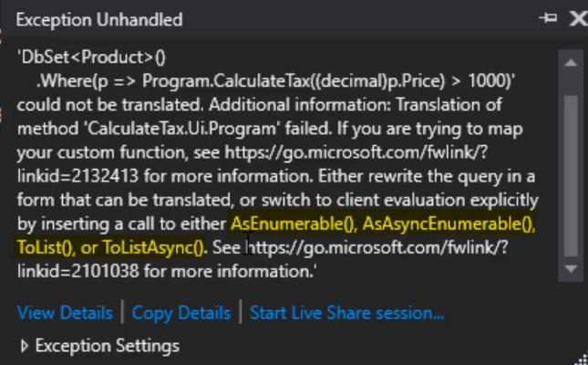
Task: Click the scroll up arrow of exception message
Action: (x=571, y=63)
